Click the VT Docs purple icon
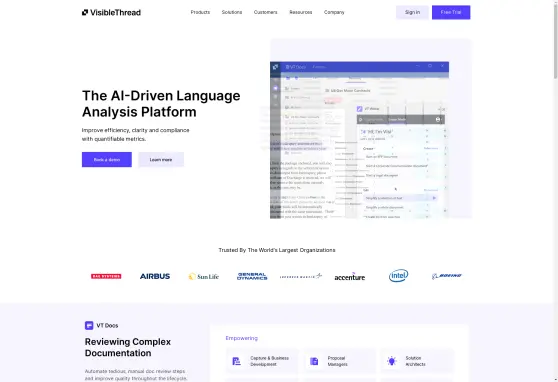558x382 pixels. click(89, 325)
